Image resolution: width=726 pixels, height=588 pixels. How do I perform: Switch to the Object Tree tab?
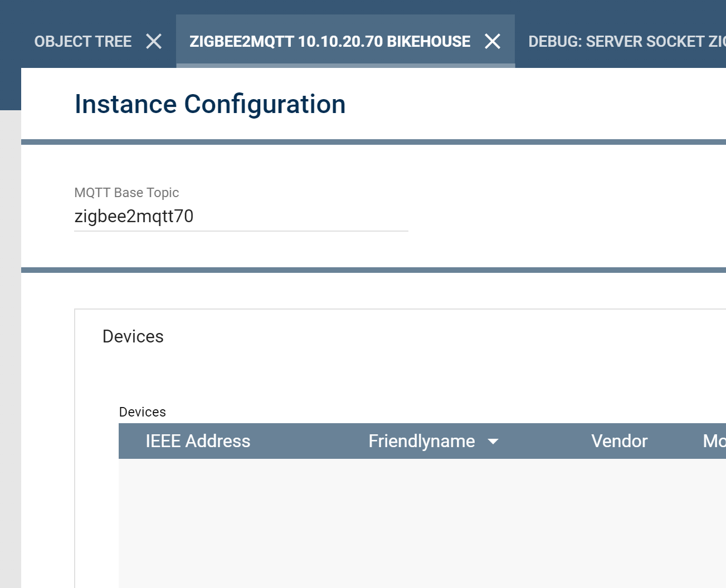pyautogui.click(x=83, y=42)
